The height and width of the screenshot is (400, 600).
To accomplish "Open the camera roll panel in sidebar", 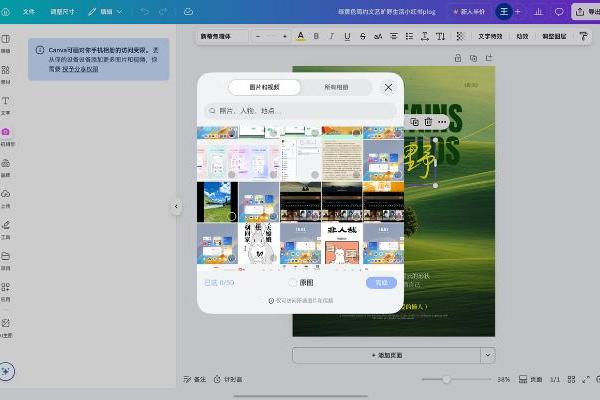I will 5,137.
